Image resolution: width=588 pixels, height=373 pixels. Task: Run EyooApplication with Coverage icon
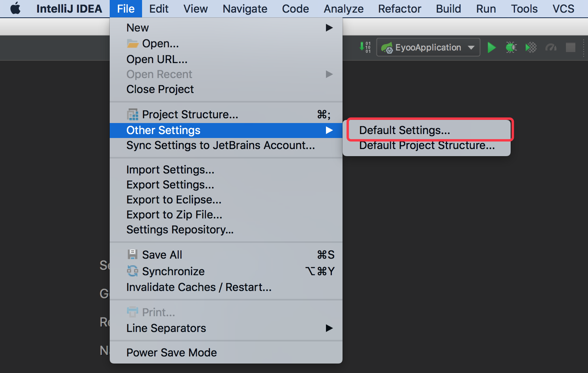[531, 48]
